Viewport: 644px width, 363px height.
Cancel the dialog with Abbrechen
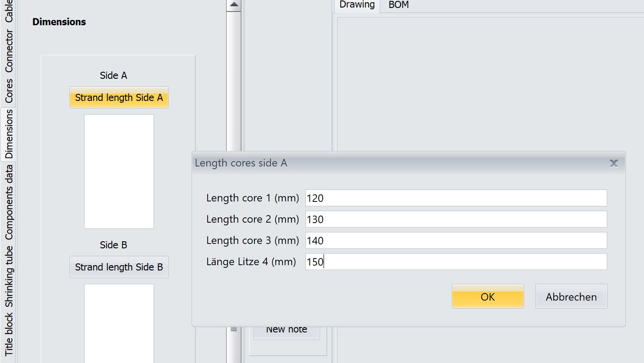pyautogui.click(x=571, y=297)
